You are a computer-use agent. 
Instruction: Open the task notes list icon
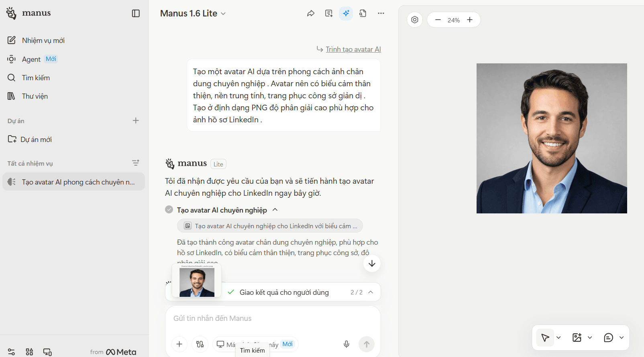click(329, 13)
